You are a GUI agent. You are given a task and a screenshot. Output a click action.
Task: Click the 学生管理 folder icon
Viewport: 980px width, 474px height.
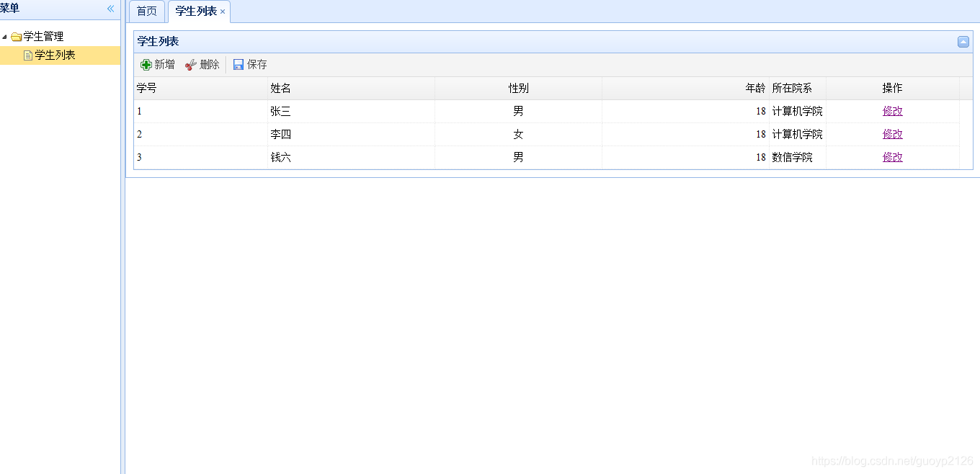pyautogui.click(x=17, y=37)
